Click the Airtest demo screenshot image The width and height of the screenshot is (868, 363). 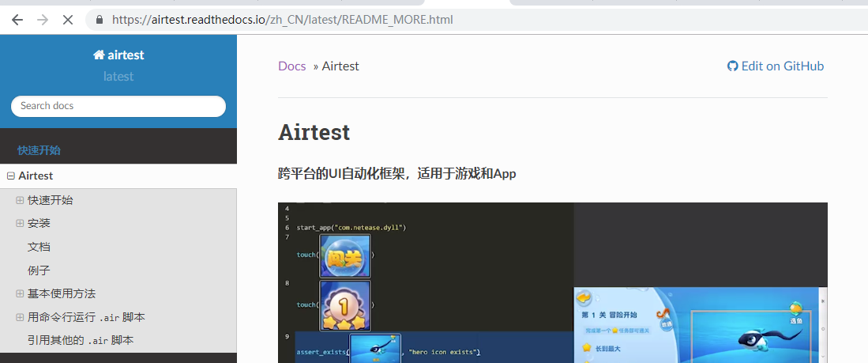coord(552,282)
